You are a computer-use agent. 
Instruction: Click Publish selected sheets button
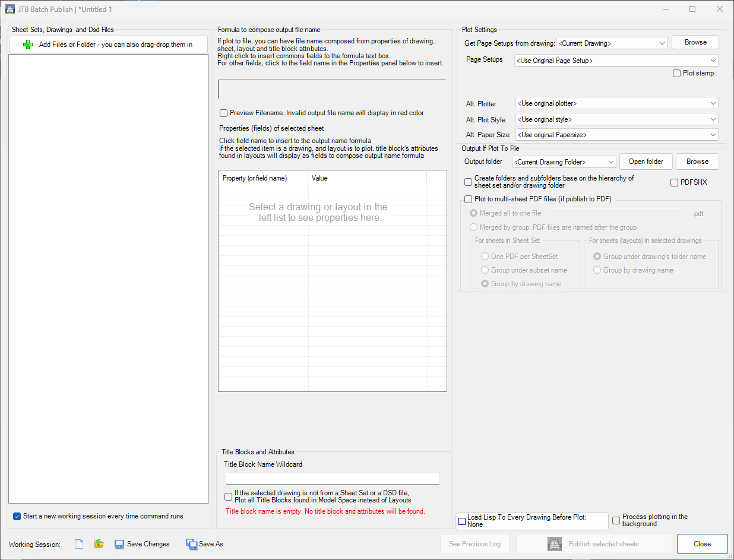[x=594, y=544]
